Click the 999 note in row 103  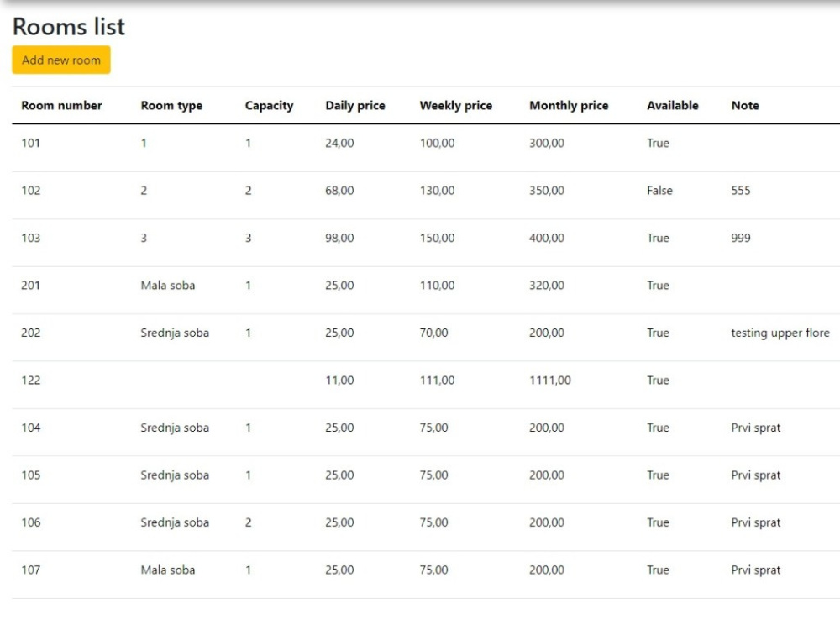[741, 238]
